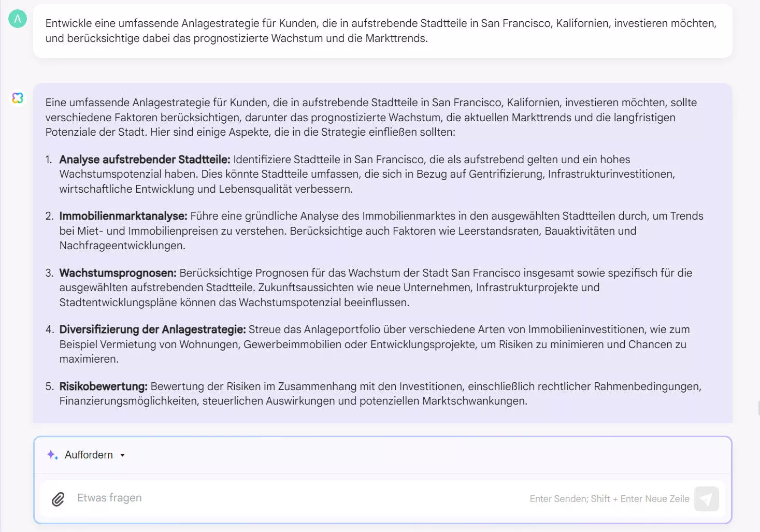
Task: Click the colorful AI assistant avatar icon
Action: [17, 98]
